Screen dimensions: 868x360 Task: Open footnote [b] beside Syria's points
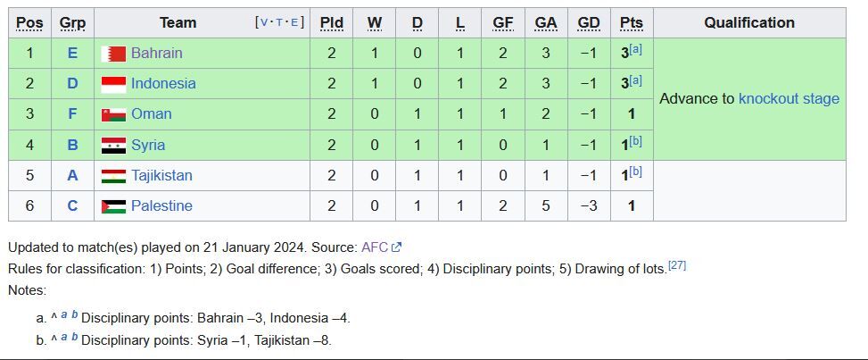coord(635,142)
